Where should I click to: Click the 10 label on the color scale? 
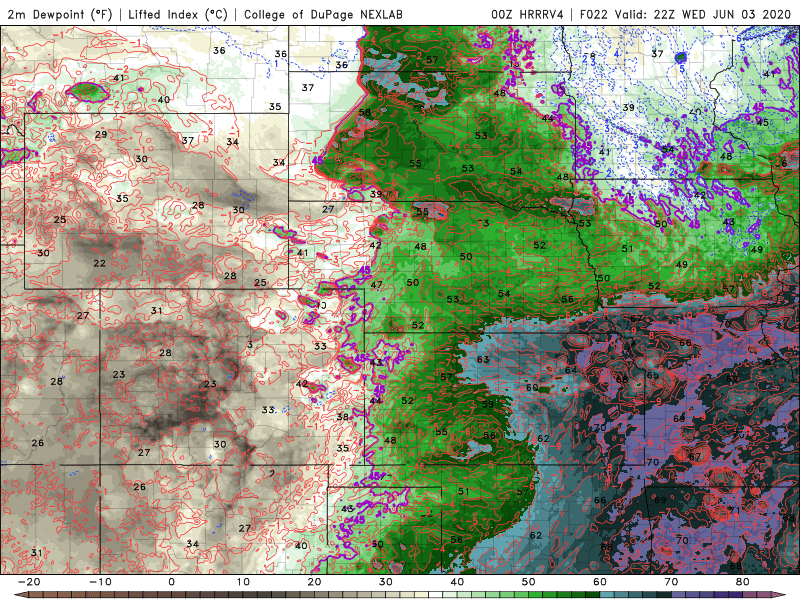[x=243, y=582]
